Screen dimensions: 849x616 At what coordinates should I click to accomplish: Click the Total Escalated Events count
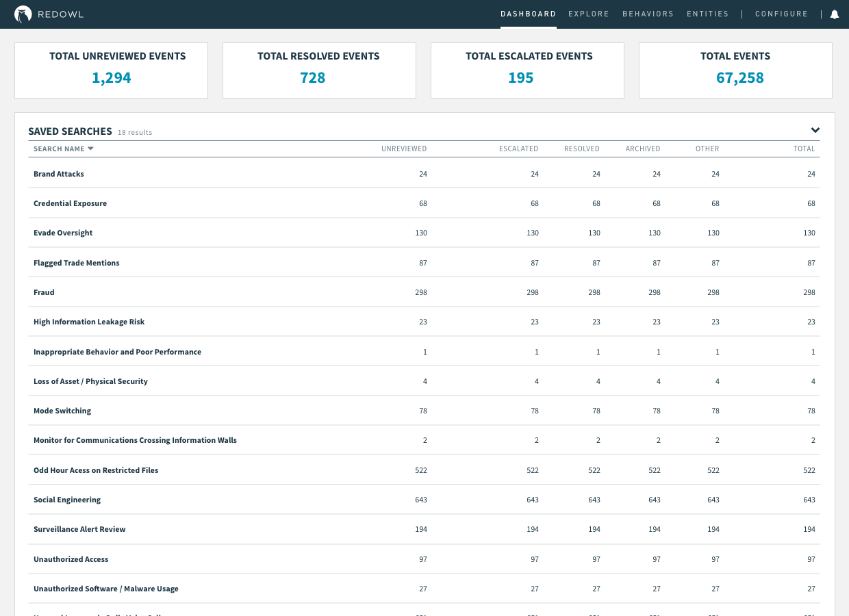click(520, 77)
